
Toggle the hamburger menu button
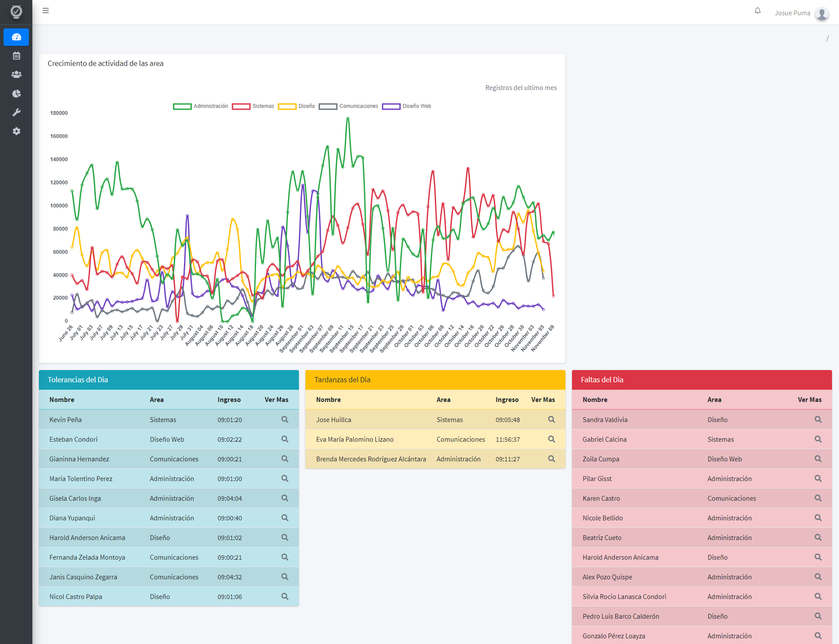click(x=45, y=10)
